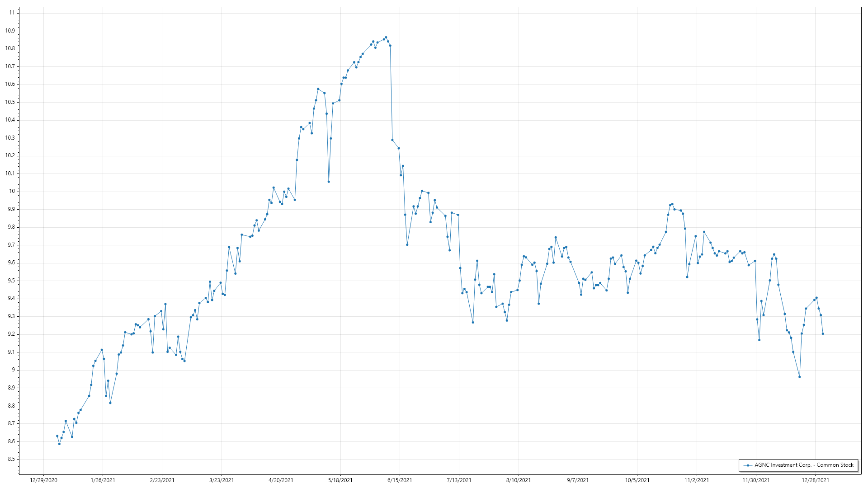Click the 4/20/2021 date label
Viewport: 868px width, 488px height.
click(x=281, y=480)
